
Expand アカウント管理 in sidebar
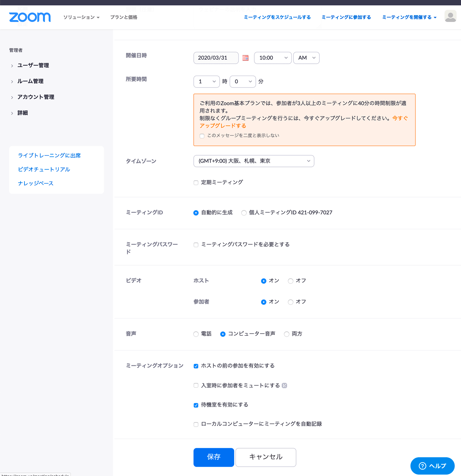36,97
